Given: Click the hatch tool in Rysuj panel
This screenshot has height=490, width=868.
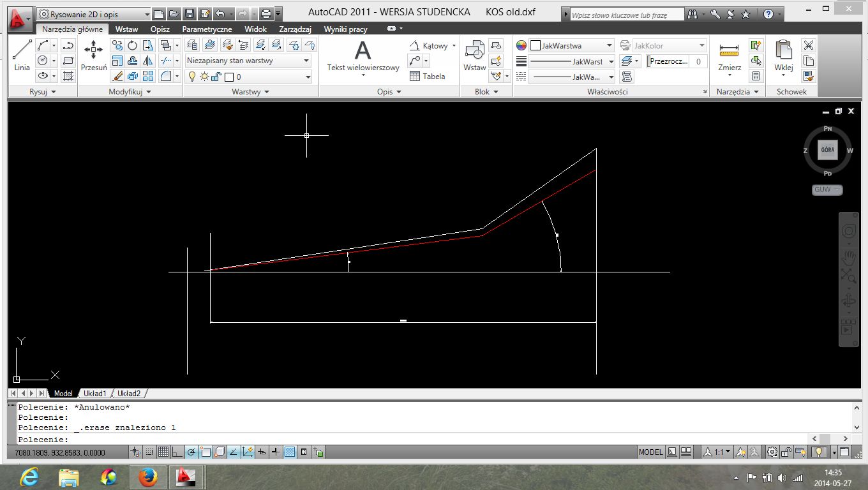Looking at the screenshot, I should click(68, 76).
